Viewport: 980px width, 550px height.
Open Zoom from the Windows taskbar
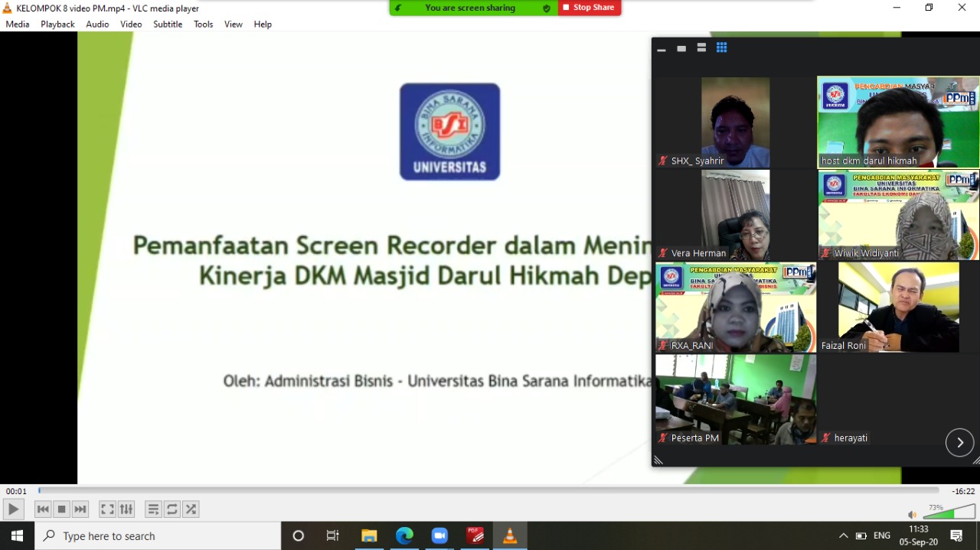439,536
